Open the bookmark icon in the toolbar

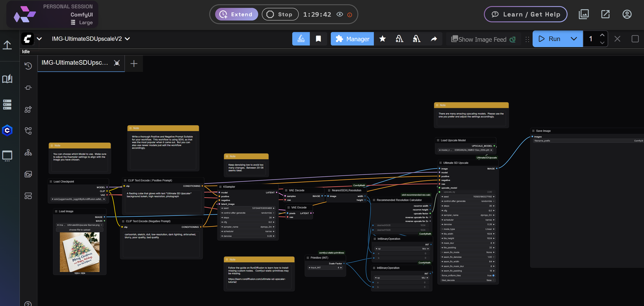(x=318, y=39)
